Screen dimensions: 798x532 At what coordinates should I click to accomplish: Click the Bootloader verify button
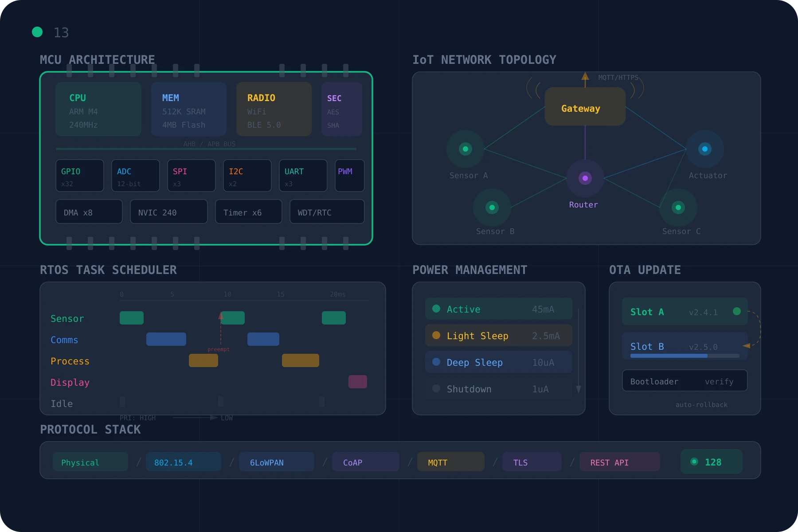click(x=684, y=380)
